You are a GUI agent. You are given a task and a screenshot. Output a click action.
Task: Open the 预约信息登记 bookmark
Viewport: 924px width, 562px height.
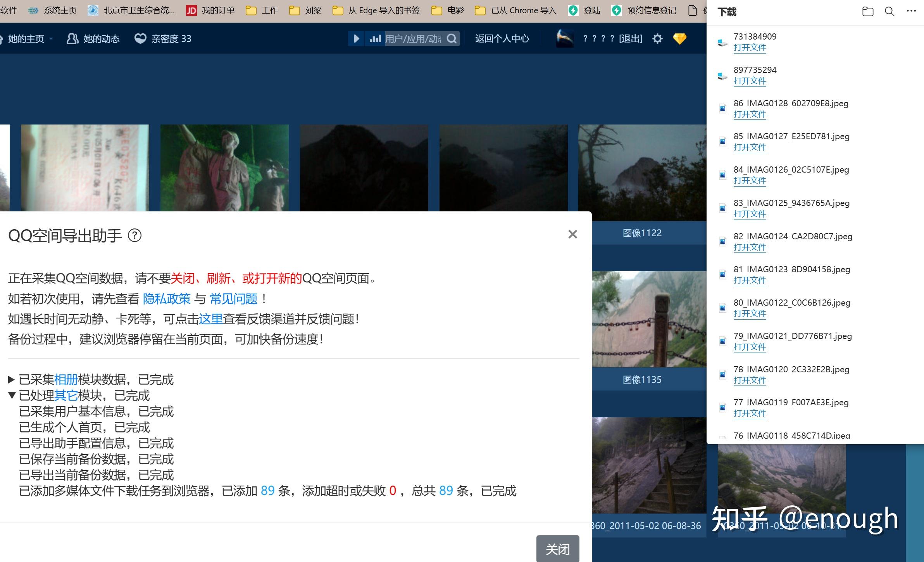[644, 10]
